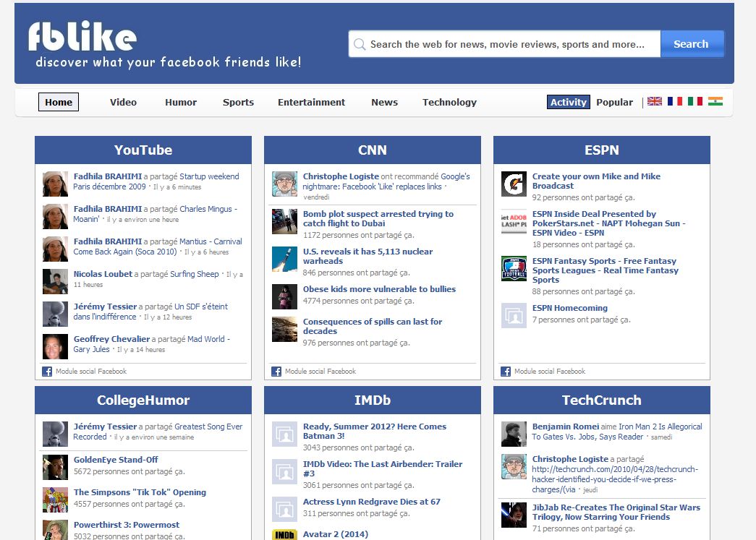Viewport: 756px width, 540px height.
Task: Click the placeholder image beside Lynn Redgrave story
Action: 284,509
